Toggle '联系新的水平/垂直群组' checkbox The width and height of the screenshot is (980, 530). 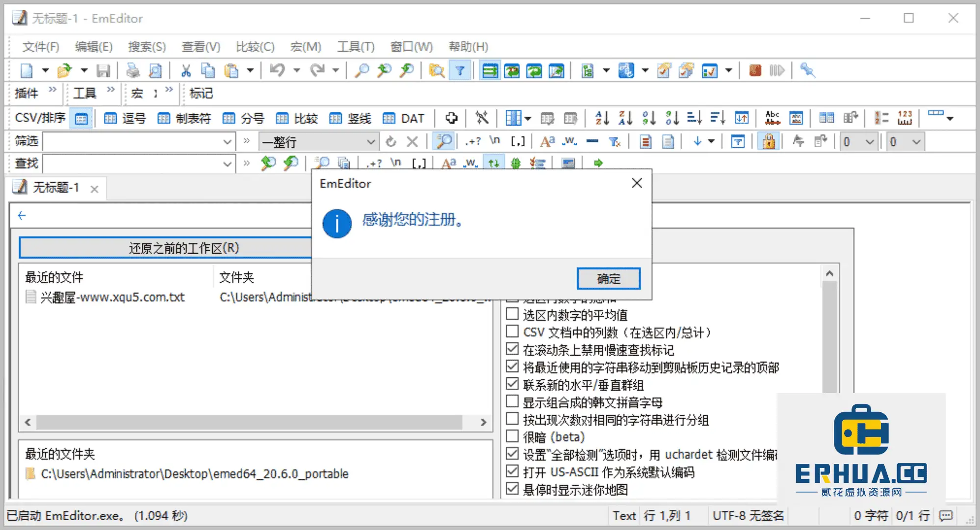512,384
